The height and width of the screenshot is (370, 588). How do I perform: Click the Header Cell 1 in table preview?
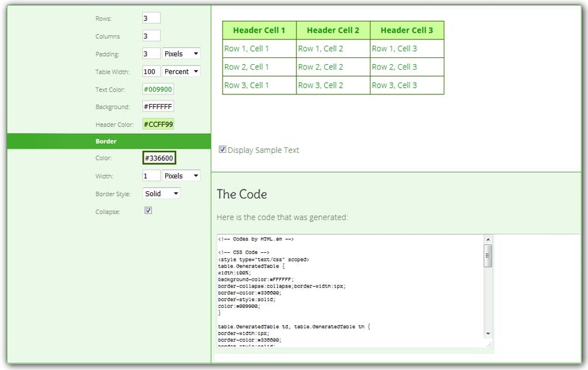(259, 30)
